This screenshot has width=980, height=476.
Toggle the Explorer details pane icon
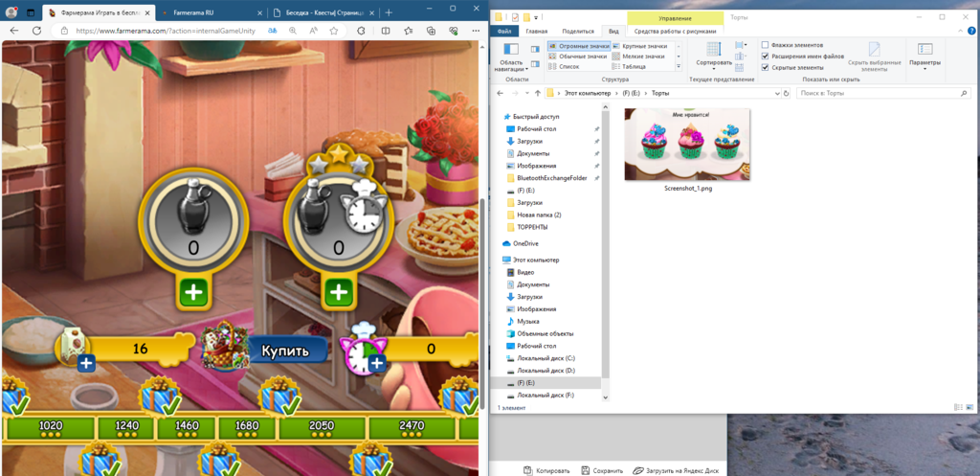click(x=534, y=63)
